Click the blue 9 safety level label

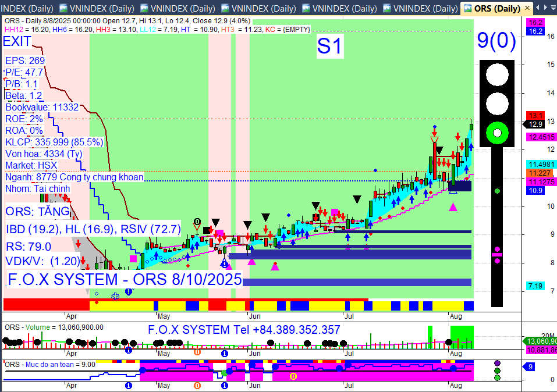(530, 367)
